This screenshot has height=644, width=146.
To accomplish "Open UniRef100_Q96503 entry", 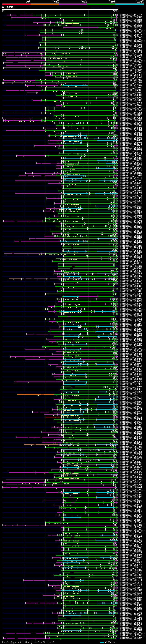I will click(x=131, y=65).
